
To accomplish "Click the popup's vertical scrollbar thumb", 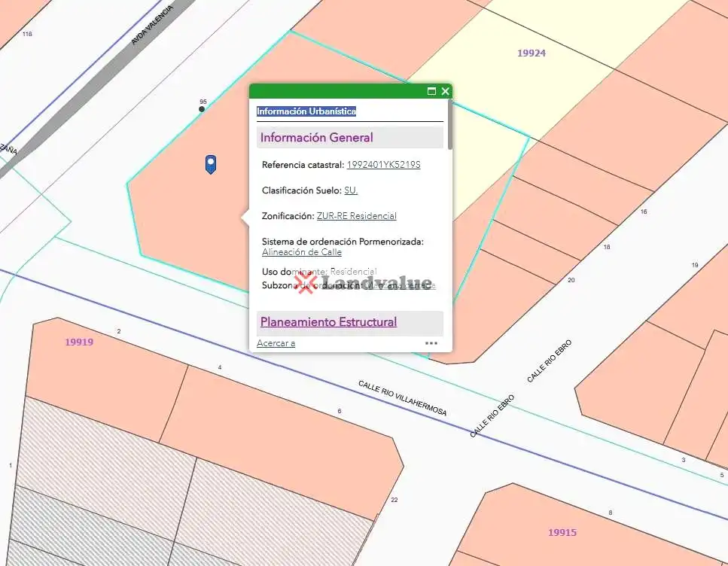I will point(450,124).
